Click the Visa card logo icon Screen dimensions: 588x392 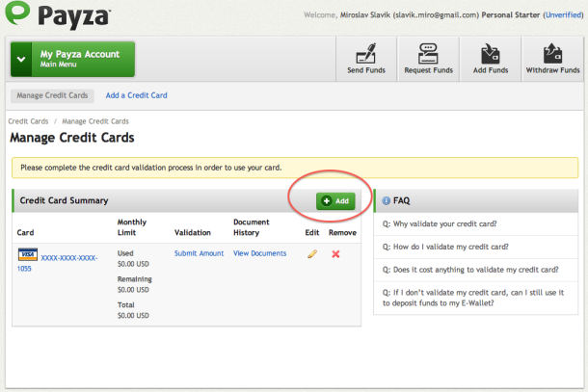(28, 254)
